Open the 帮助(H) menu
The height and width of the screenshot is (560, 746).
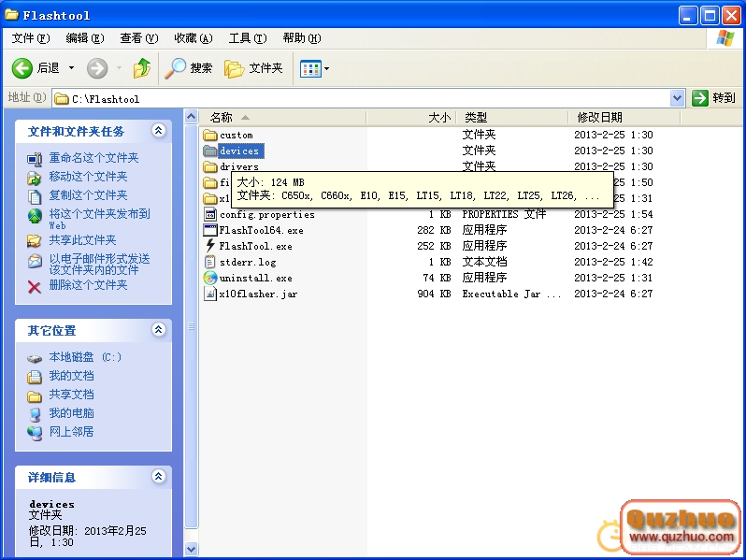click(302, 38)
